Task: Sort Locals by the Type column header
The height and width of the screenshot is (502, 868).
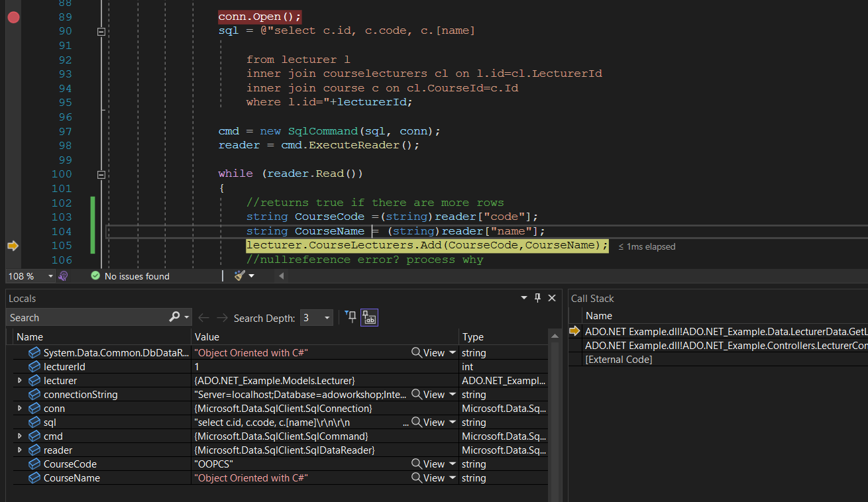Action: tap(504, 337)
